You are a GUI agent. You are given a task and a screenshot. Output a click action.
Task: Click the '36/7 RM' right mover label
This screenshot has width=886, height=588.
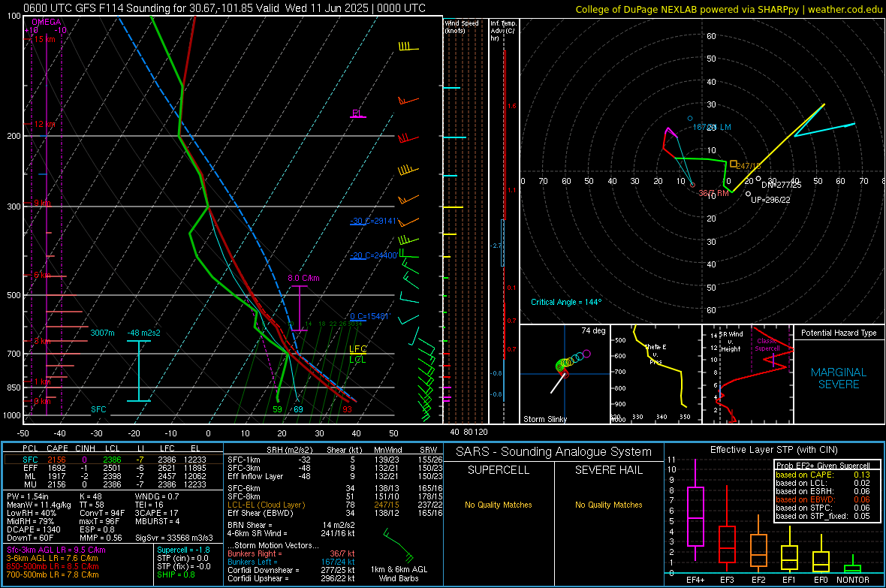713,193
